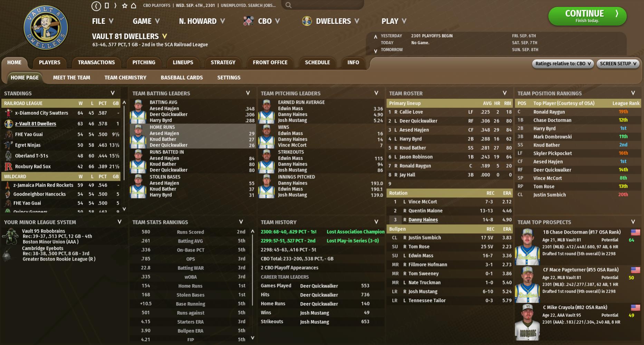Click the star bookmark icon
The height and width of the screenshot is (345, 644).
125,6
